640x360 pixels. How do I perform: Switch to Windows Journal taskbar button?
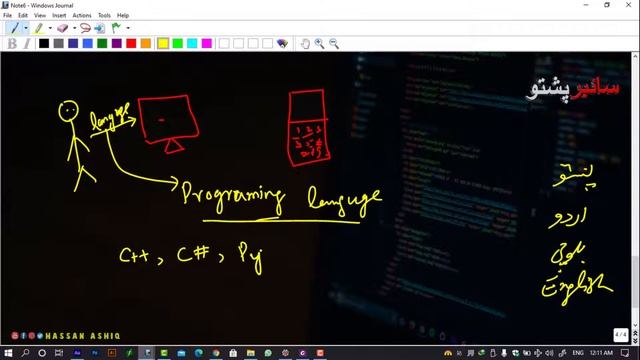(x=147, y=353)
